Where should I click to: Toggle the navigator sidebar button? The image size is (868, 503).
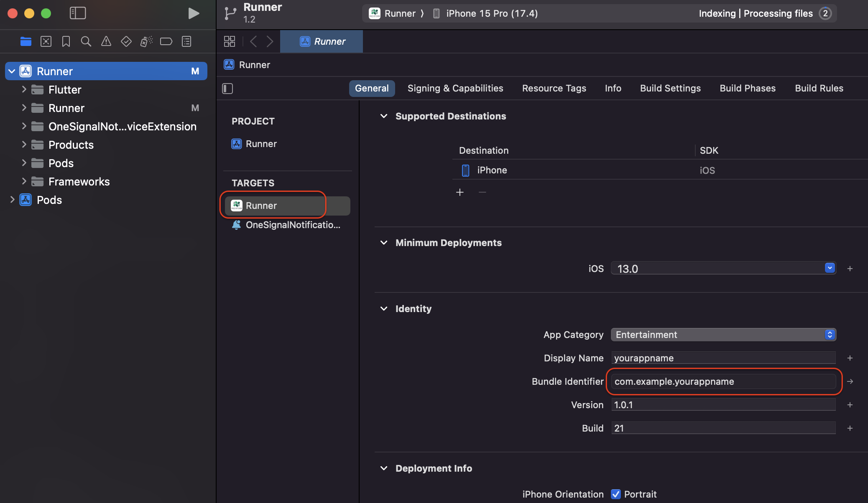coord(78,13)
